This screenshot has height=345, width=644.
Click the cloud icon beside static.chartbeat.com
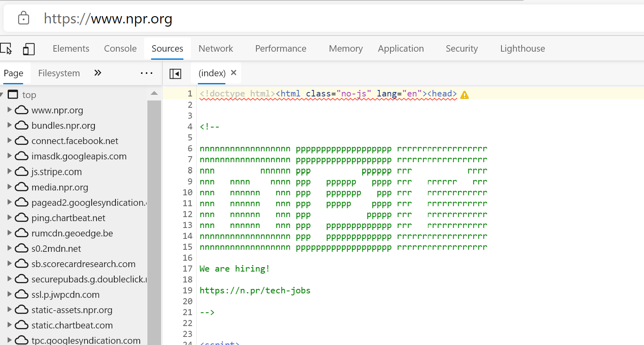pyautogui.click(x=21, y=325)
